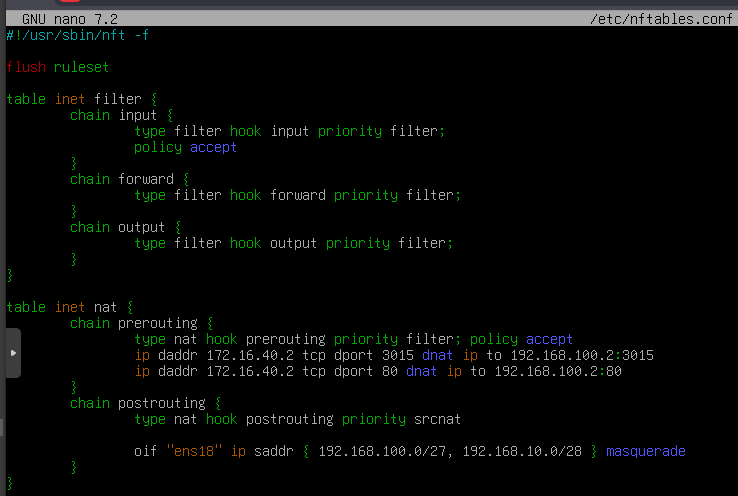Place cursor on 'table inet filter' line
This screenshot has height=496, width=738.
[x=81, y=99]
